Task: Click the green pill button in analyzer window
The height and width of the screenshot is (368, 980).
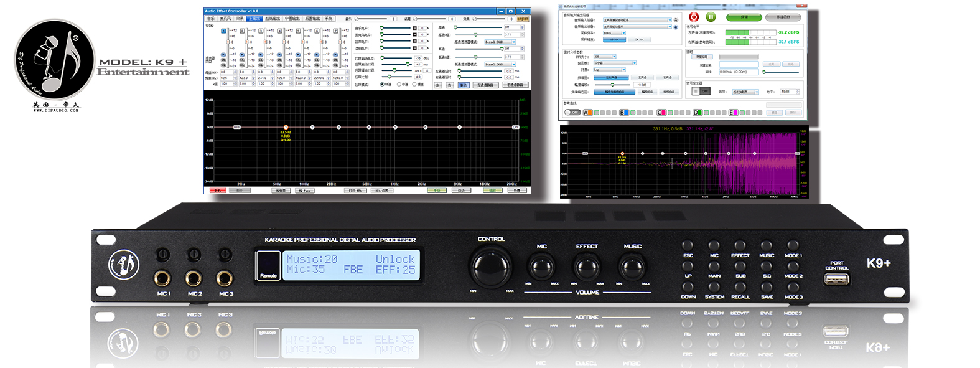Action: [x=744, y=17]
